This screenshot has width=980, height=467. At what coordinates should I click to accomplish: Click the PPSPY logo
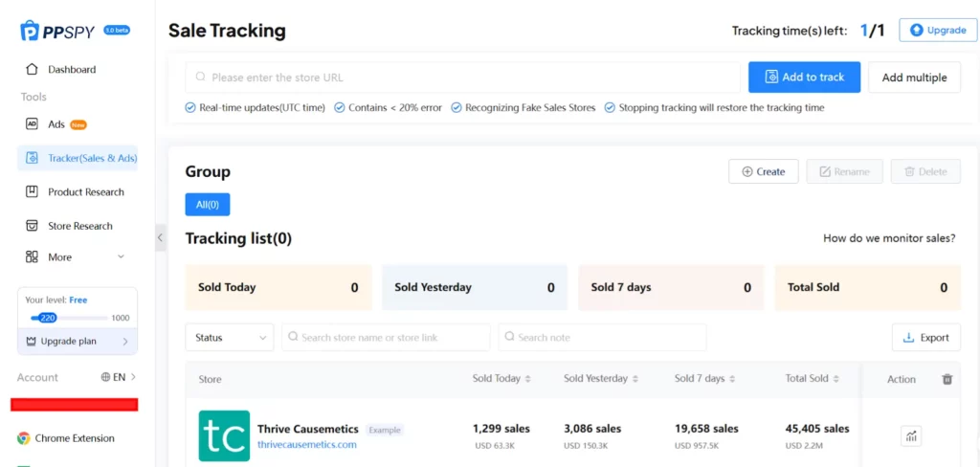(57, 31)
